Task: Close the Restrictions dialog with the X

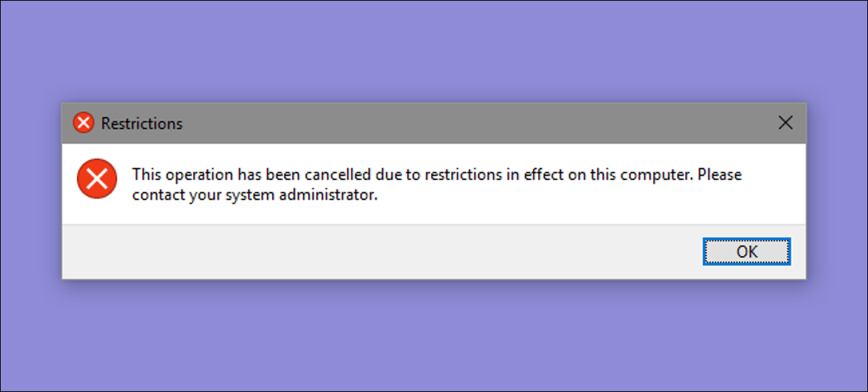Action: click(785, 123)
